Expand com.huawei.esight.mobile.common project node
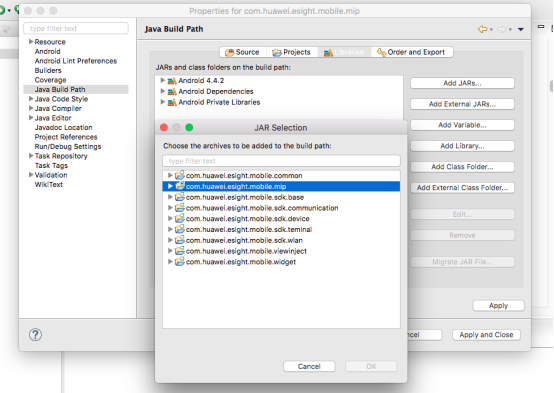Viewport: 554px width, 393px height. click(170, 175)
